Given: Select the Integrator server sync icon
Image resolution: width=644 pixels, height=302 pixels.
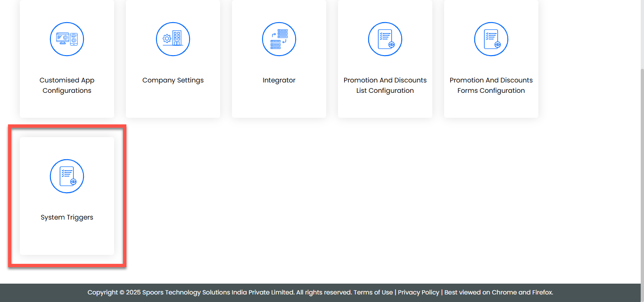Looking at the screenshot, I should (x=279, y=39).
